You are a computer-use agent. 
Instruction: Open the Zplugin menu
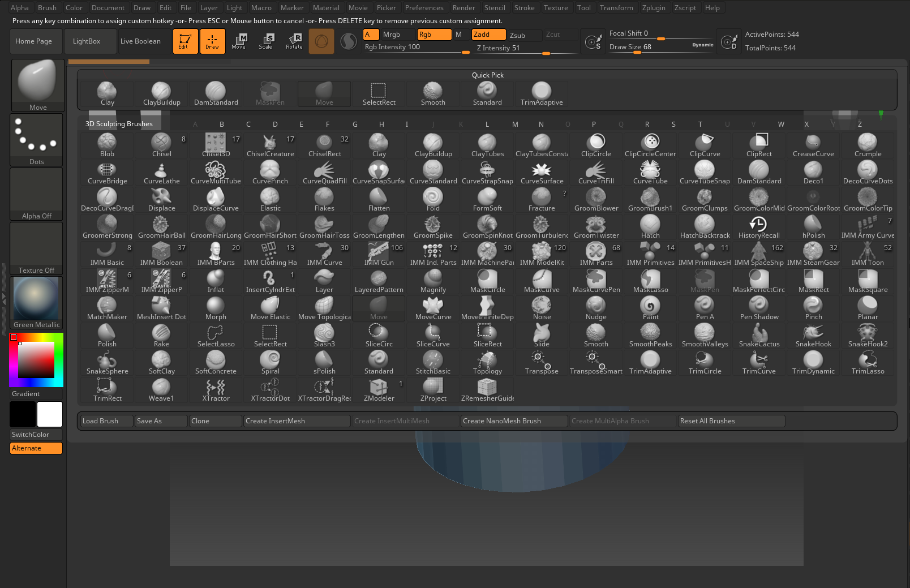coord(654,8)
